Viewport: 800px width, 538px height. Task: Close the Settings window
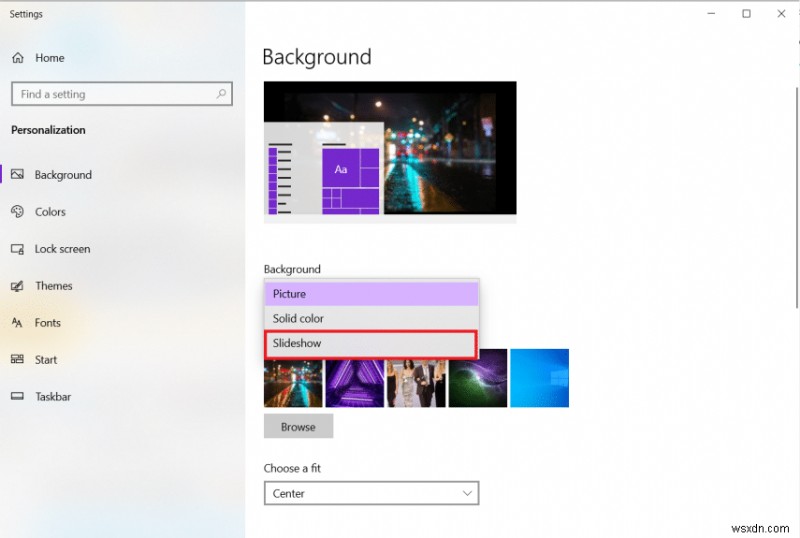point(781,14)
